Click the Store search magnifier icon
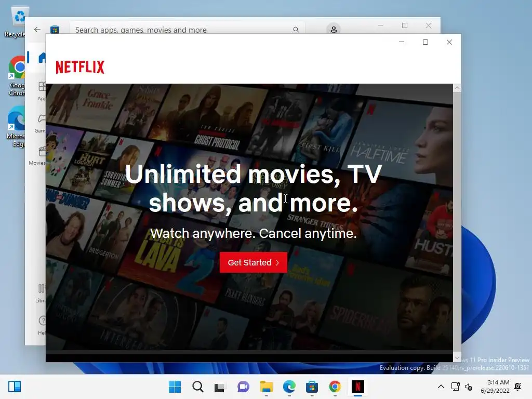Screen dimensions: 532x399 coord(296,30)
